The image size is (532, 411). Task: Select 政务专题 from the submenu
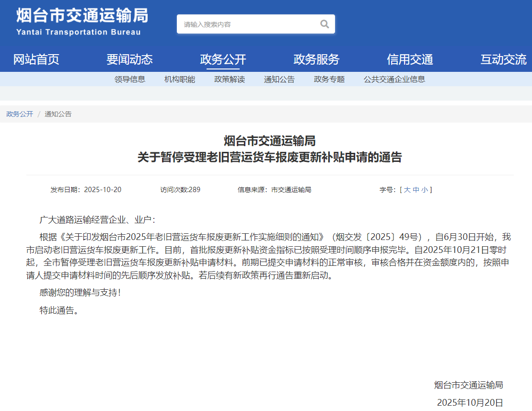[329, 79]
